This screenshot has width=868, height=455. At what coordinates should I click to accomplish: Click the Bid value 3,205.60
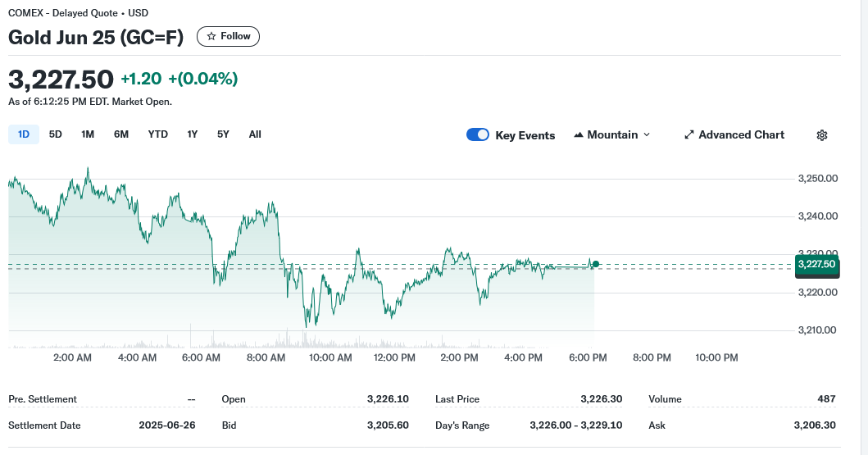pos(388,425)
